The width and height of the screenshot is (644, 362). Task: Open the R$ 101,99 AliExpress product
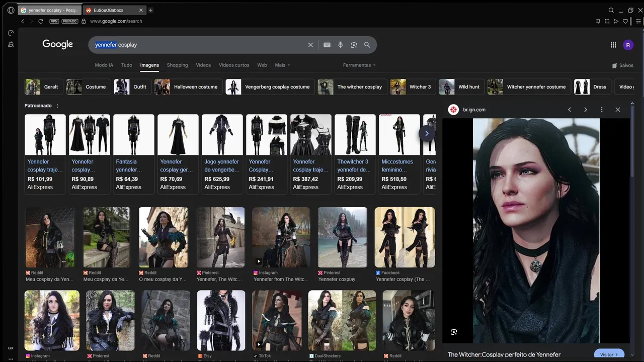click(x=45, y=153)
